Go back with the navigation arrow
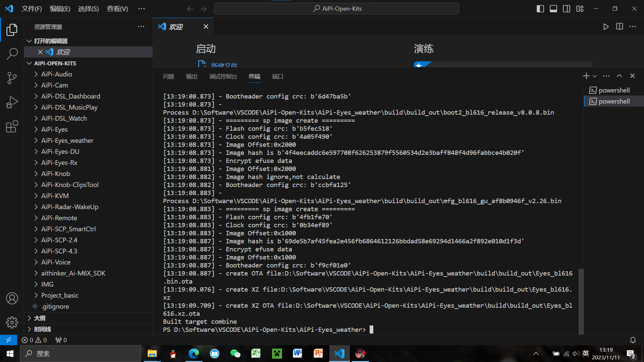The width and height of the screenshot is (644, 362). tap(190, 9)
